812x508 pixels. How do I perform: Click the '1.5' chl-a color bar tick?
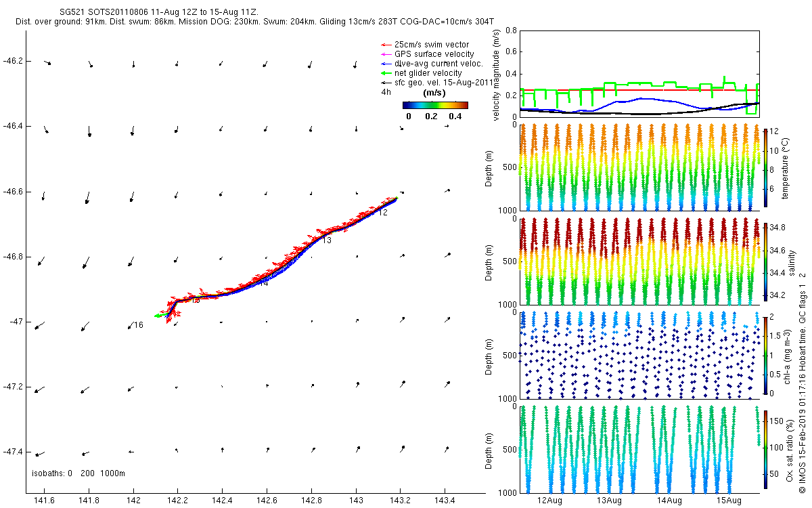click(x=775, y=335)
